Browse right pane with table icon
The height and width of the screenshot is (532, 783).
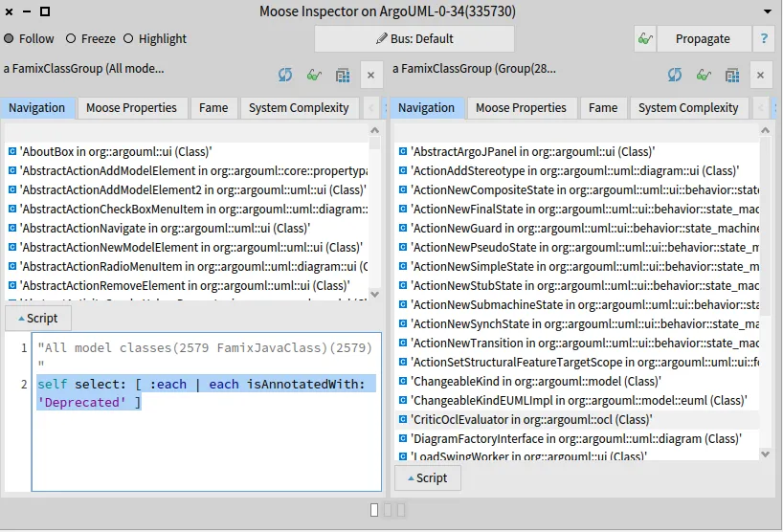coord(732,76)
